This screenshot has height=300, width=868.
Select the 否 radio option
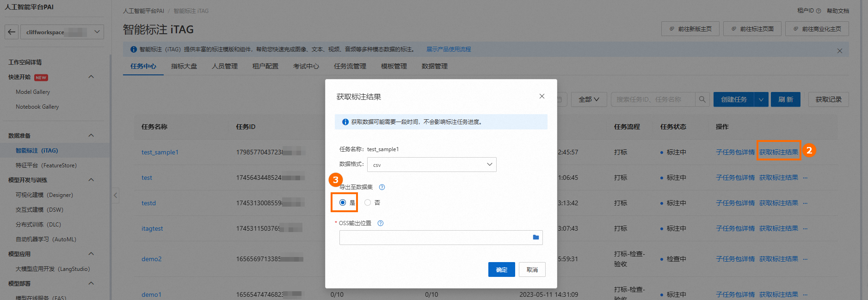pyautogui.click(x=368, y=202)
